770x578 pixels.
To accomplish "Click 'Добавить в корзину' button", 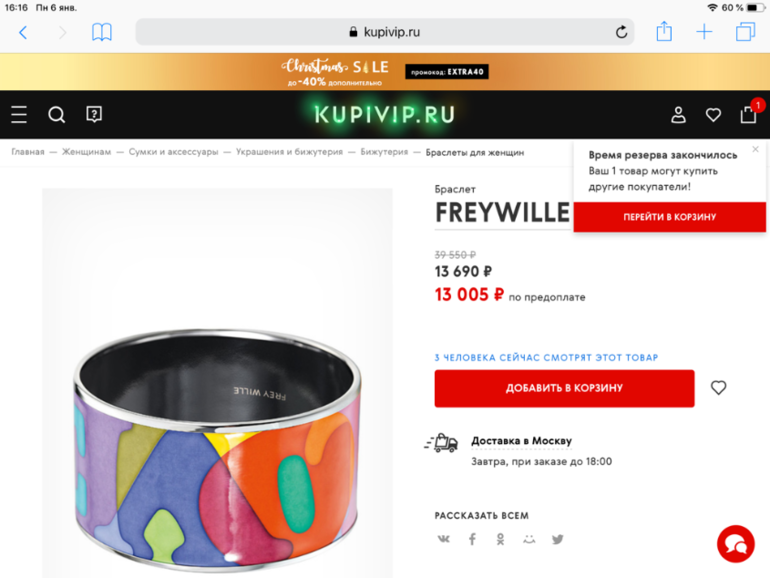I will [x=564, y=388].
